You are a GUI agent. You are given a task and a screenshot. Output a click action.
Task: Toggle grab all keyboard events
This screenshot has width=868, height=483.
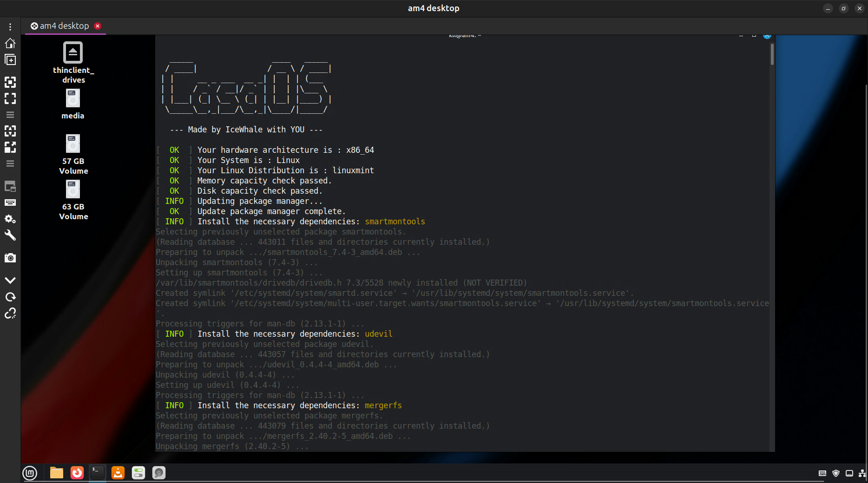coord(10,202)
